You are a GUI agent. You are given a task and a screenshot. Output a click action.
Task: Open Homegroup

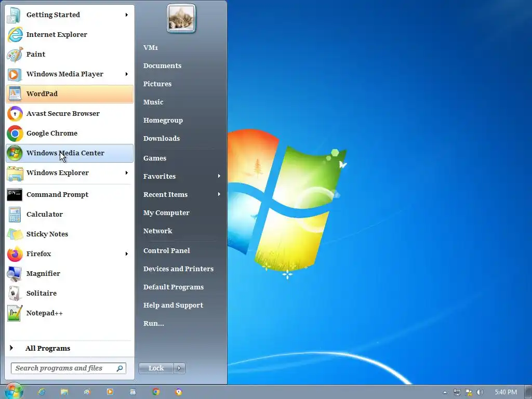click(163, 121)
